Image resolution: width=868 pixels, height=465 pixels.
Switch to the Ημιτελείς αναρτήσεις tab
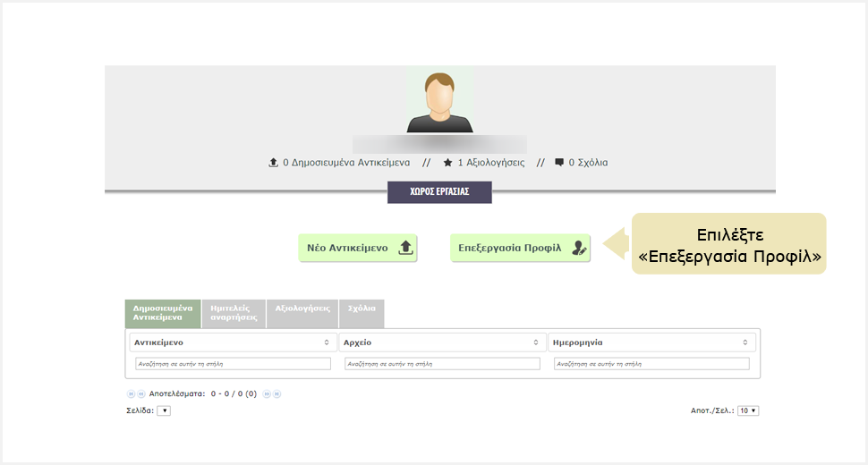[x=234, y=312]
